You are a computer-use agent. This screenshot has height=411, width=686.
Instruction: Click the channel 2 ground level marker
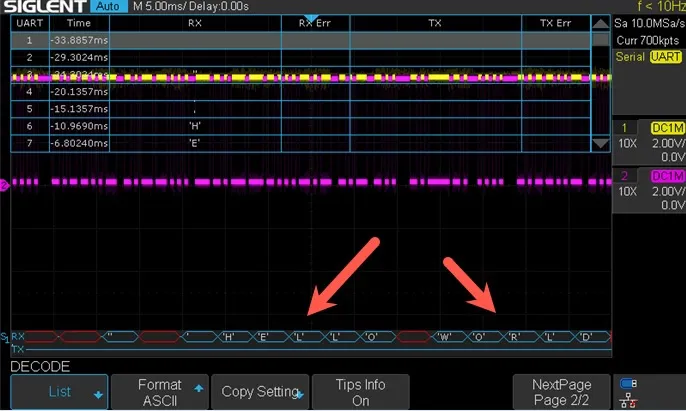pos(5,183)
